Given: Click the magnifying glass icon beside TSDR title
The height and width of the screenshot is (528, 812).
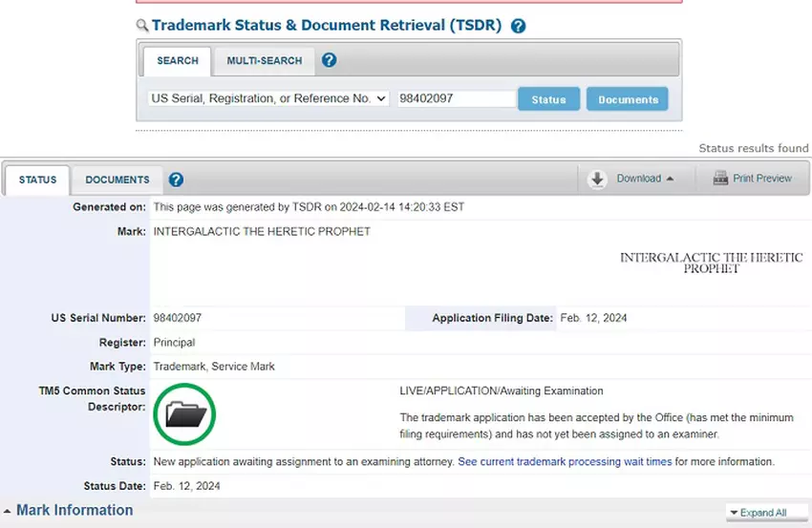Looking at the screenshot, I should coord(142,26).
